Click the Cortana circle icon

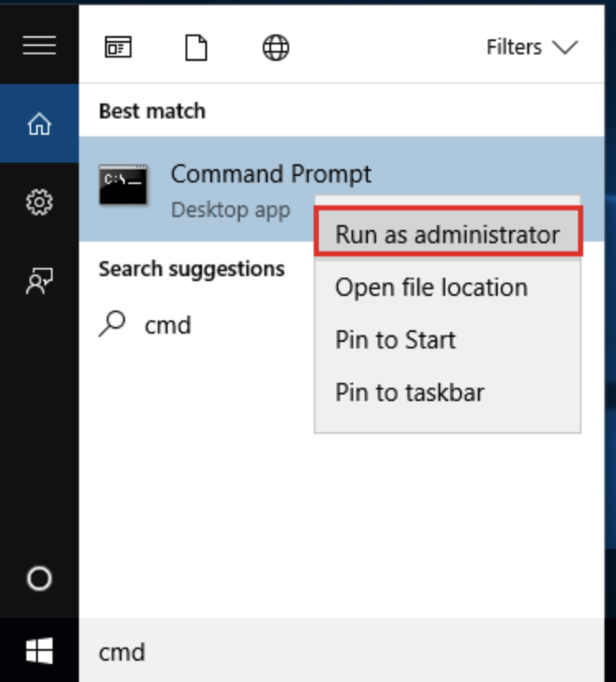click(39, 579)
